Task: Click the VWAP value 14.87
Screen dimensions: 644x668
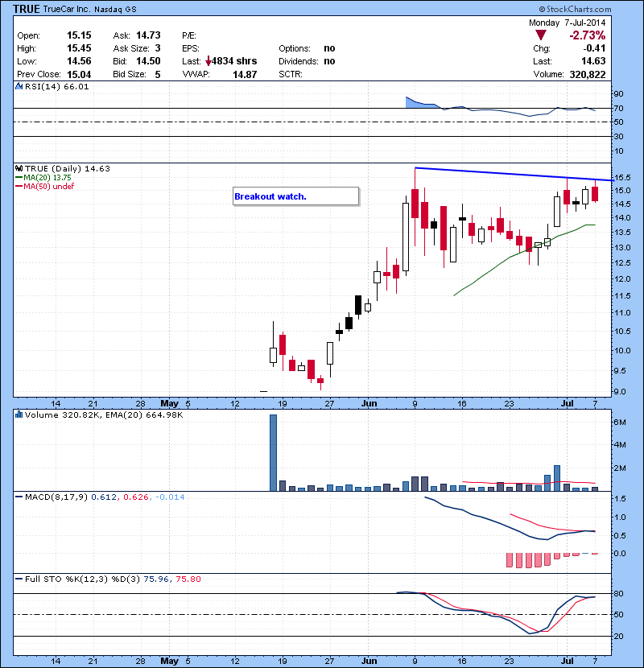Action: (245, 75)
